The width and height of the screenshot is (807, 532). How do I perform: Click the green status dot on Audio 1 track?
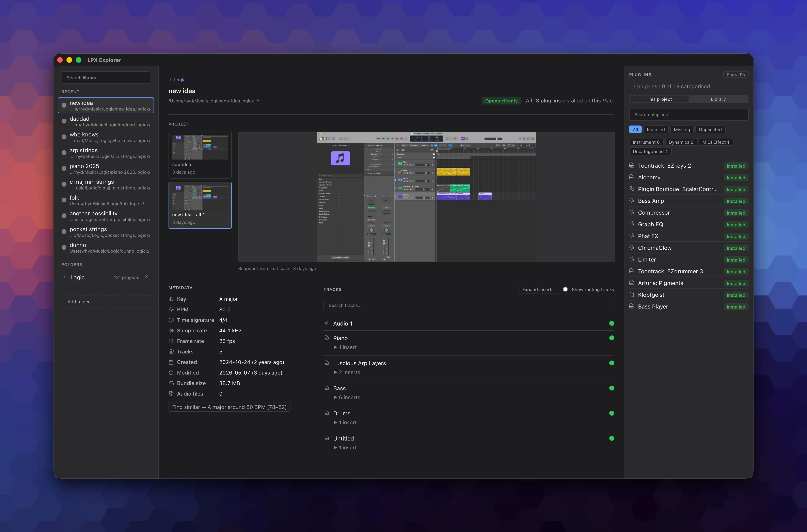[612, 323]
